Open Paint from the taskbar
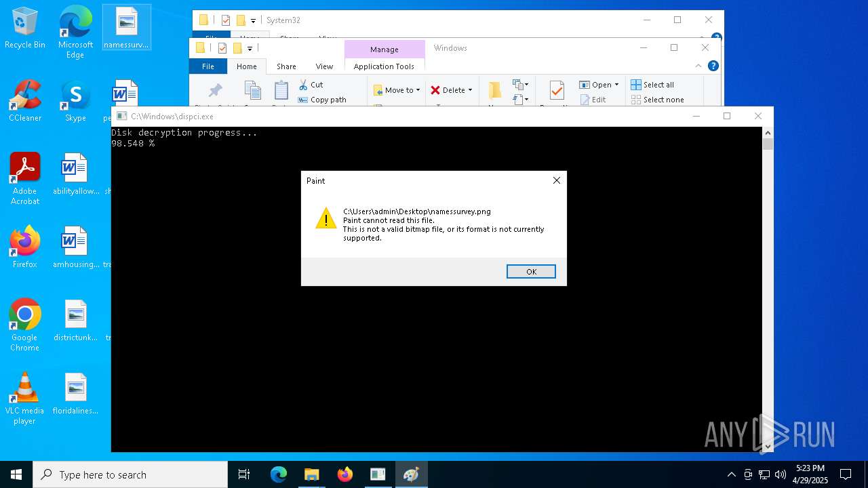 coord(411,474)
